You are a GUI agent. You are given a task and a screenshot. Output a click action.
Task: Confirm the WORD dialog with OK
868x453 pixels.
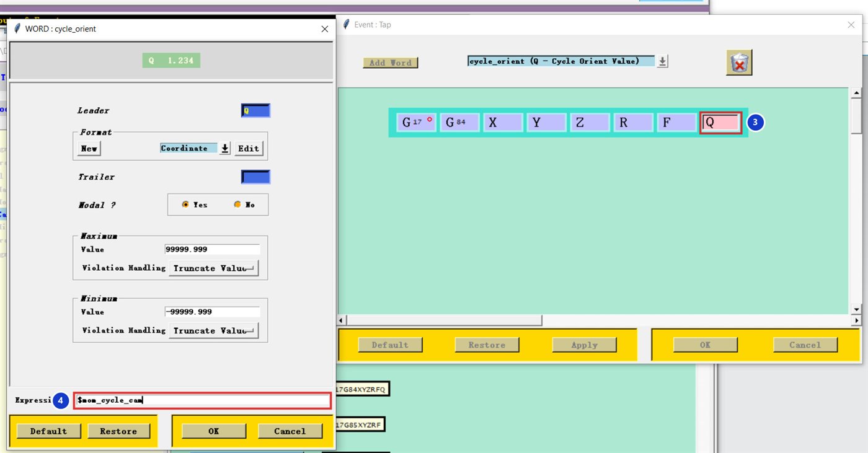214,431
